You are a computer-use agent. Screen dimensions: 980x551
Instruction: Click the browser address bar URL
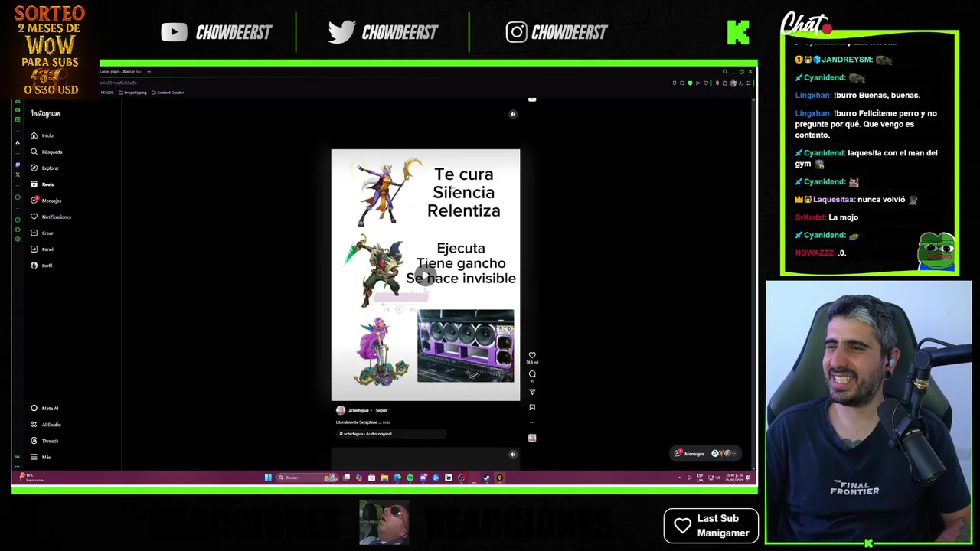[x=119, y=83]
